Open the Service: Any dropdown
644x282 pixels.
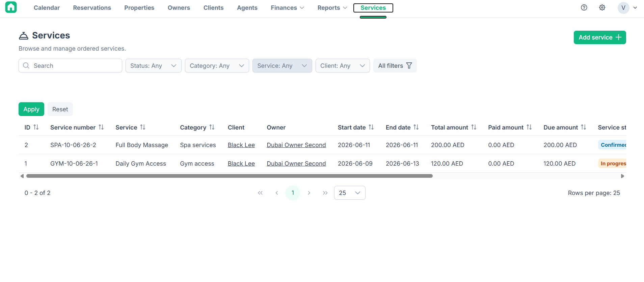[x=282, y=66]
